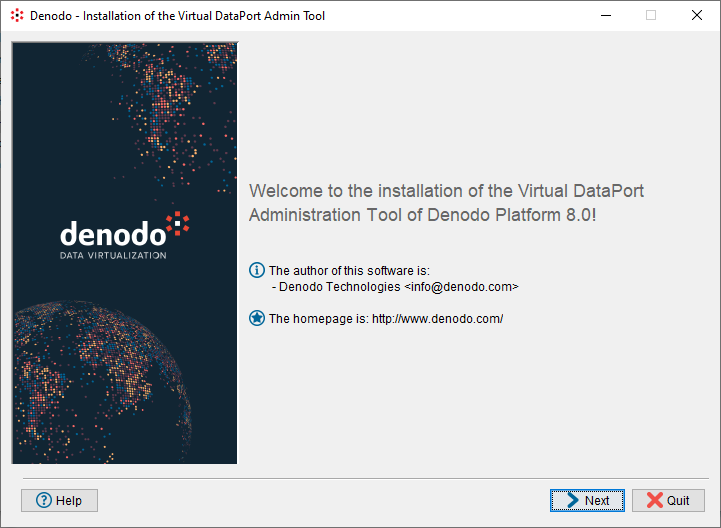Viewport: 721px width, 528px height.
Task: Click the "Welcome to the installation" heading
Action: click(x=446, y=203)
